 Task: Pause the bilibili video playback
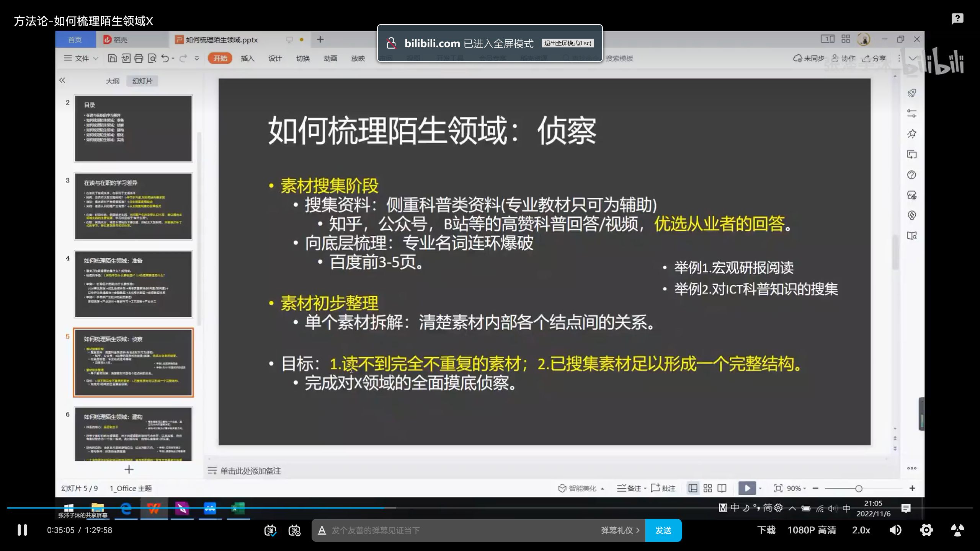click(22, 530)
